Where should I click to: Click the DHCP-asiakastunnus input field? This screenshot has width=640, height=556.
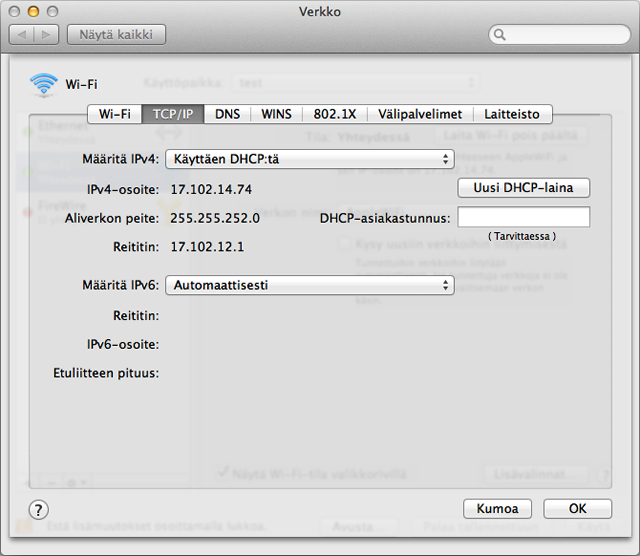pyautogui.click(x=524, y=217)
